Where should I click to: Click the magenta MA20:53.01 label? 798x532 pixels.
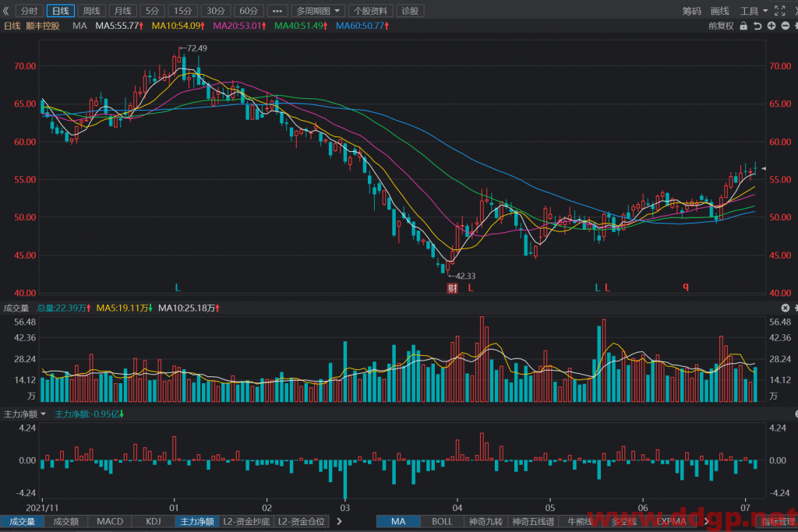(x=240, y=26)
